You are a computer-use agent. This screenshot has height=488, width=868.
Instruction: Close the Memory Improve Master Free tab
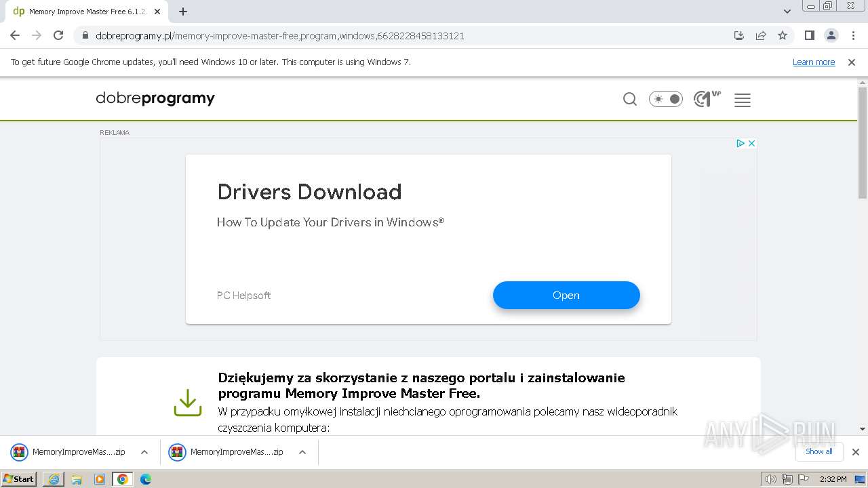click(157, 12)
